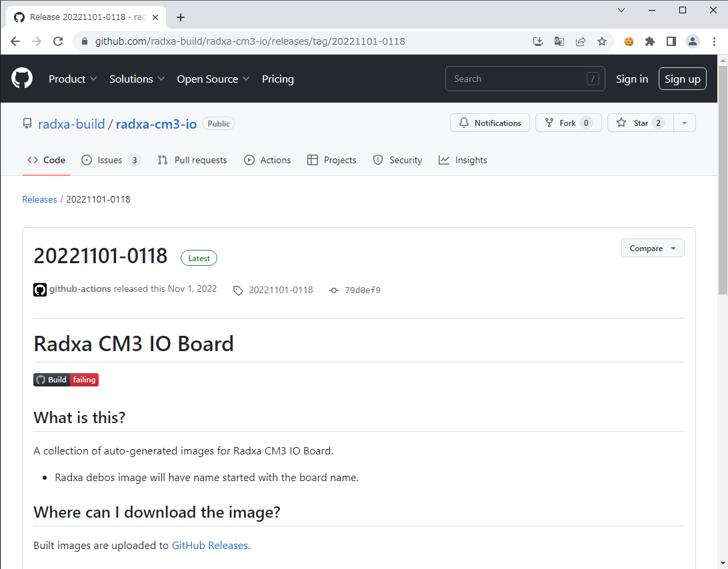This screenshot has width=728, height=569.
Task: Click the GitHub search field
Action: tap(525, 79)
